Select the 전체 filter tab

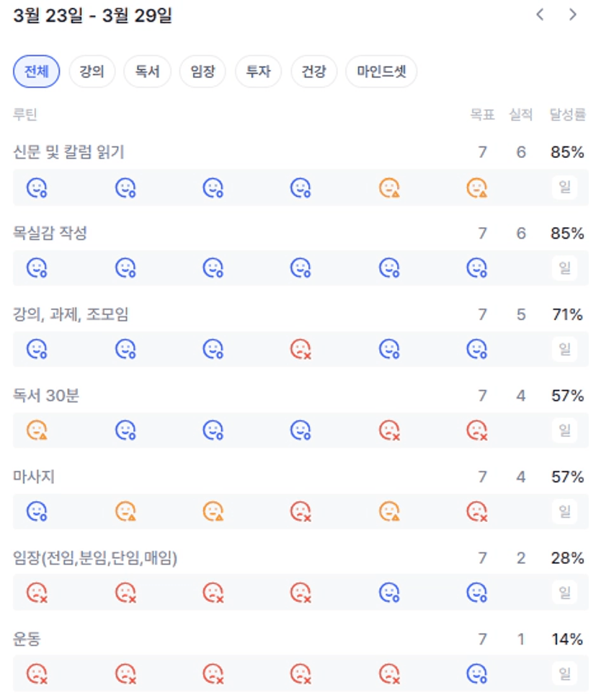pyautogui.click(x=37, y=71)
